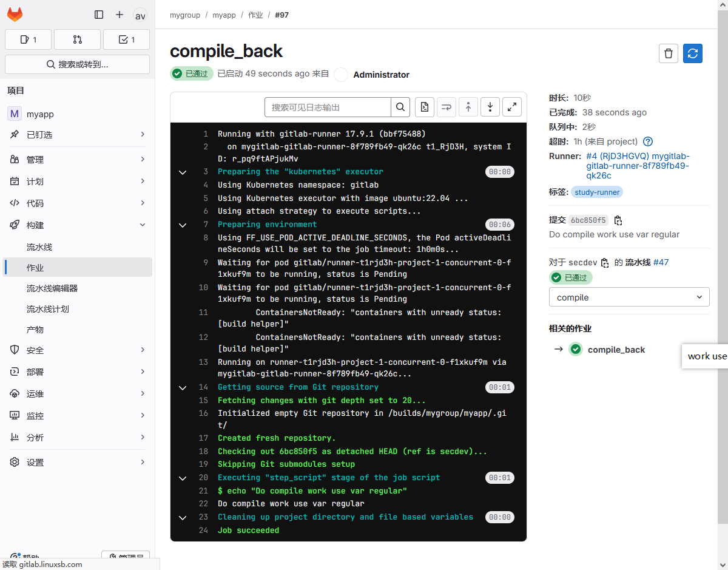
Task: Select 作业 in the sidebar
Action: coord(77,268)
